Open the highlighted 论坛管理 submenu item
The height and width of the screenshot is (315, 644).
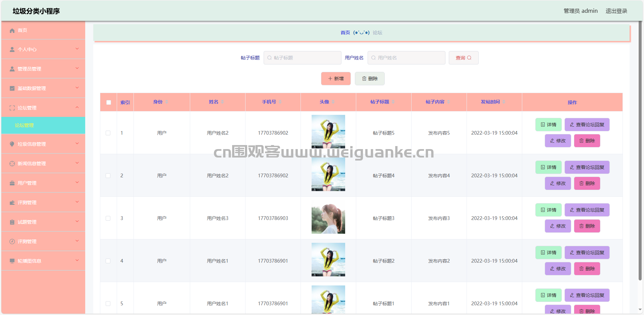tap(24, 125)
